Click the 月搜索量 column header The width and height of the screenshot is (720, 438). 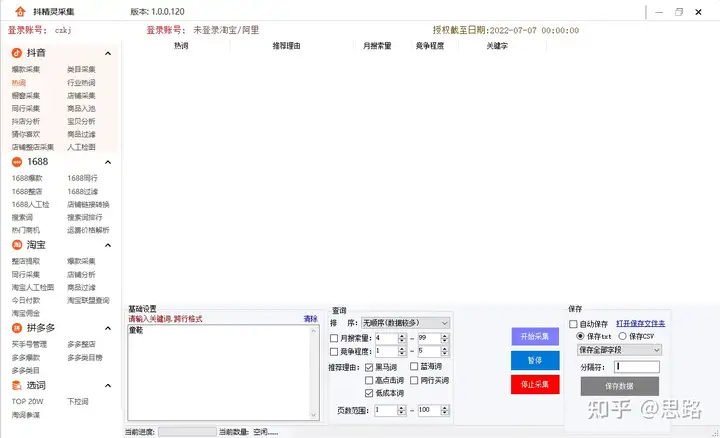point(377,46)
